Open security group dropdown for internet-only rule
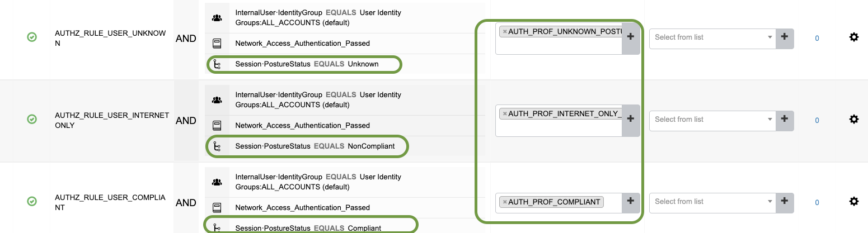This screenshot has height=233, width=868. click(712, 119)
